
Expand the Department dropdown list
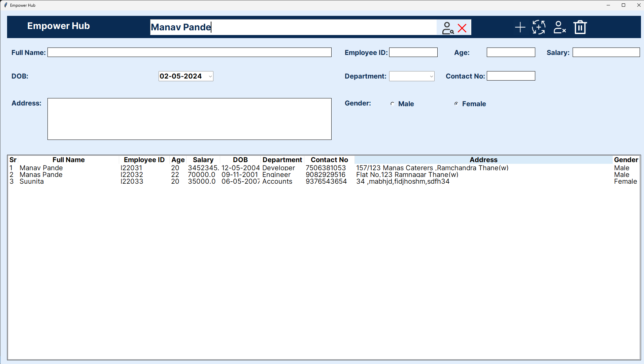click(431, 76)
